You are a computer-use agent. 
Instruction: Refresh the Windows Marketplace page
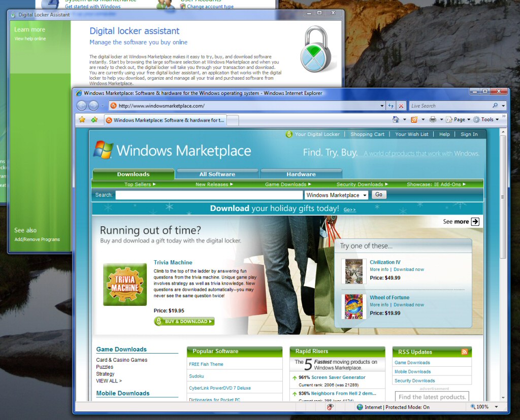(x=391, y=106)
